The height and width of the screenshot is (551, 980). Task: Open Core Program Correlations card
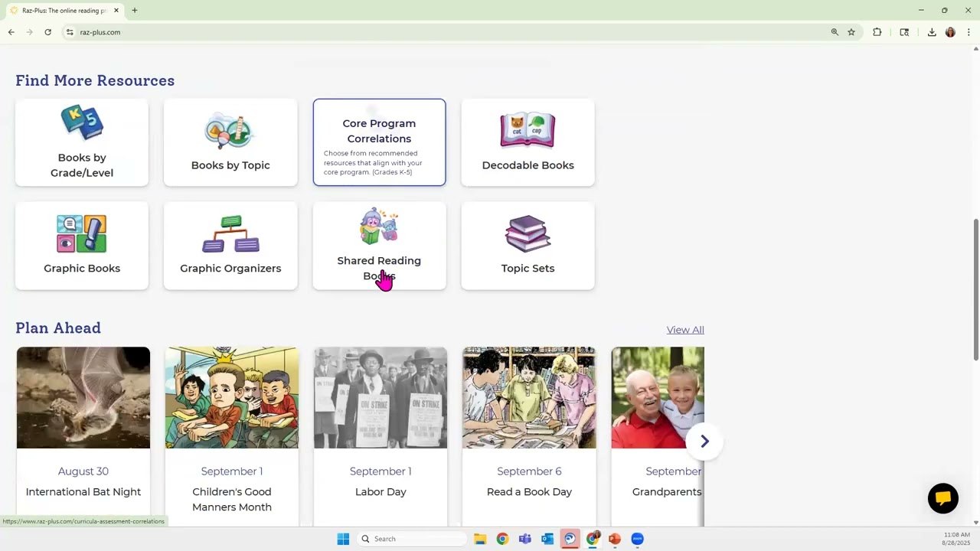click(379, 142)
